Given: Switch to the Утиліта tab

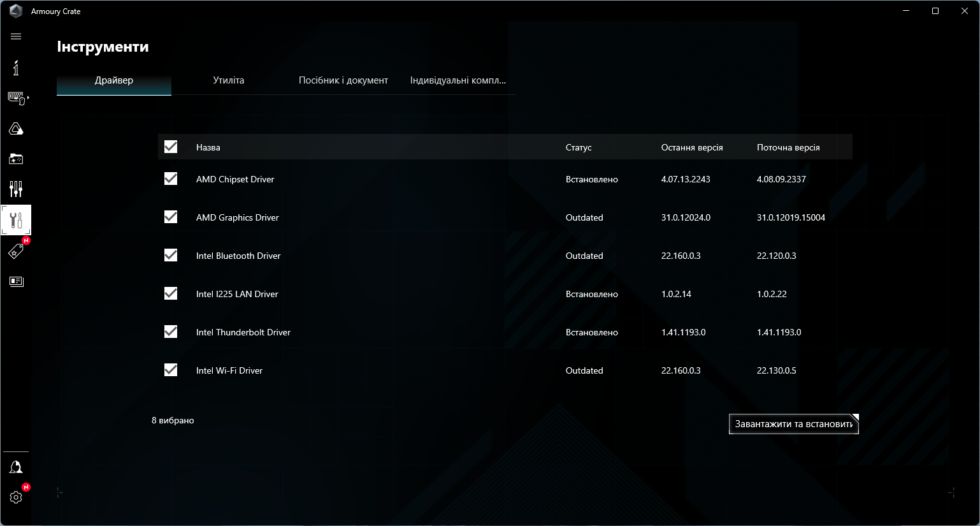Looking at the screenshot, I should pos(229,80).
